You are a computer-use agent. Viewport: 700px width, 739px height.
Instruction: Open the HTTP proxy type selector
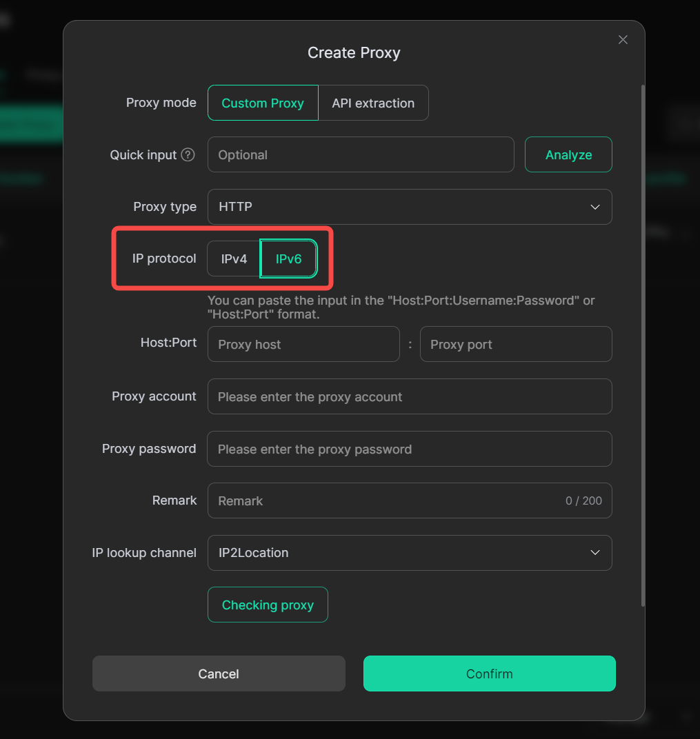point(410,207)
